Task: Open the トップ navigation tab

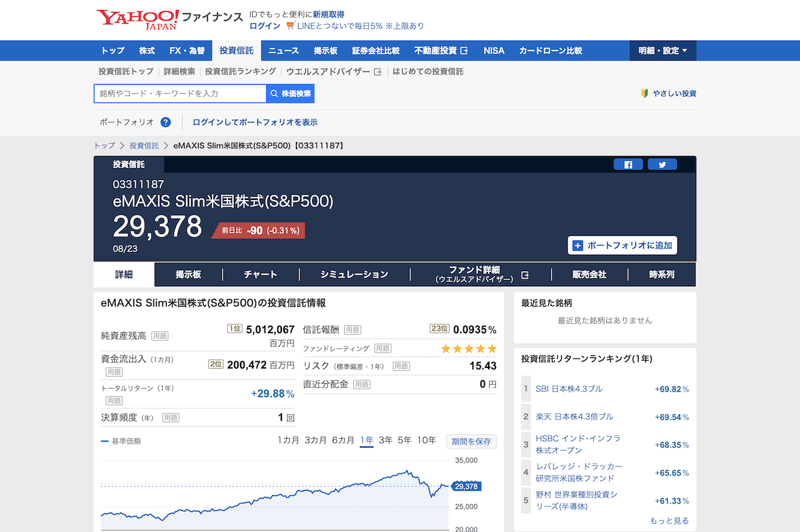Action: 113,51
